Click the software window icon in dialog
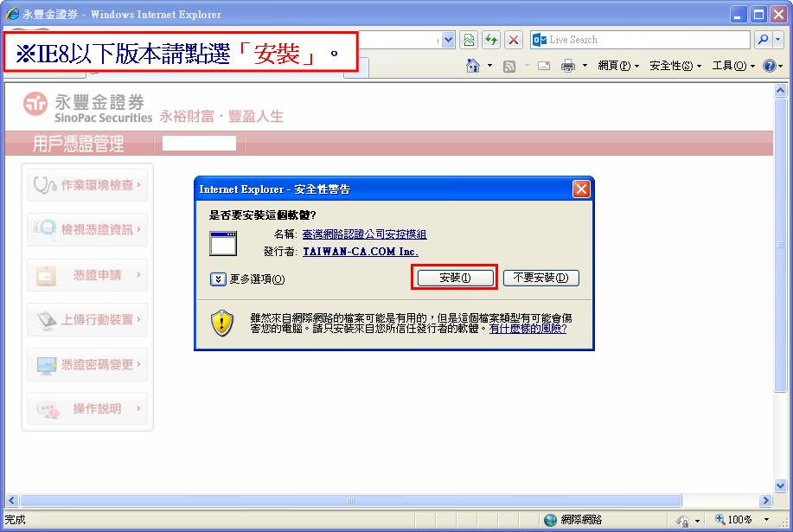 coord(223,243)
